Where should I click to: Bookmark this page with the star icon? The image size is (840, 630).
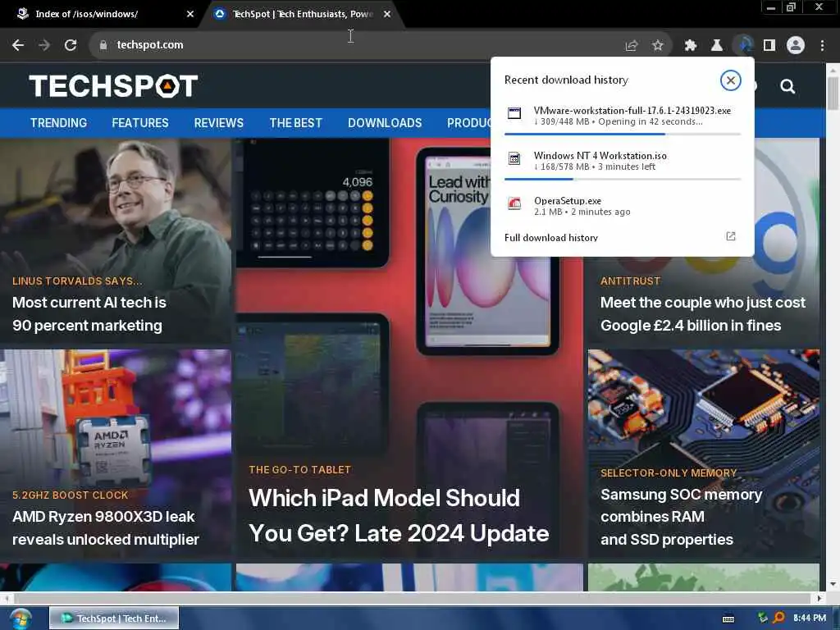pyautogui.click(x=658, y=46)
